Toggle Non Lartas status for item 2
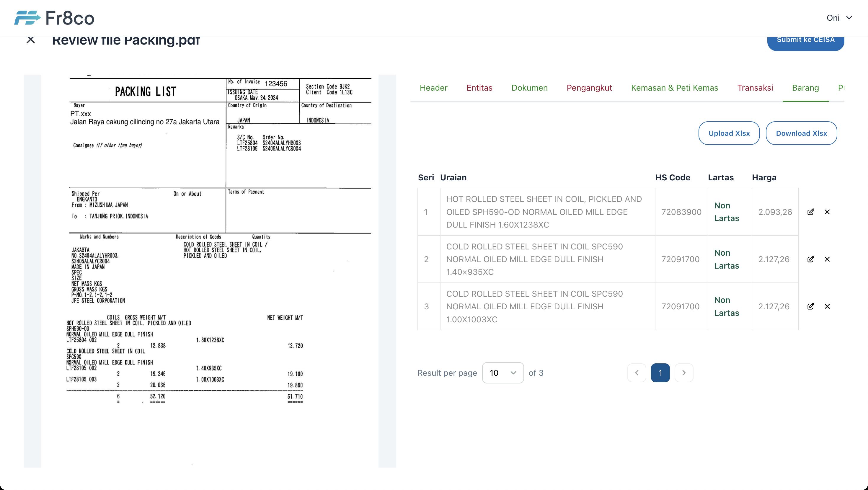 pyautogui.click(x=727, y=259)
